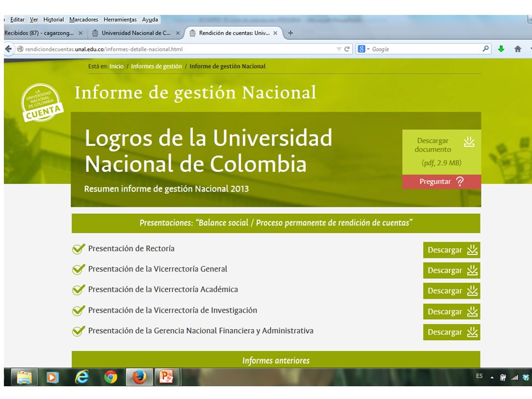Open the downloads arrow icon
532x399 pixels.
(501, 49)
